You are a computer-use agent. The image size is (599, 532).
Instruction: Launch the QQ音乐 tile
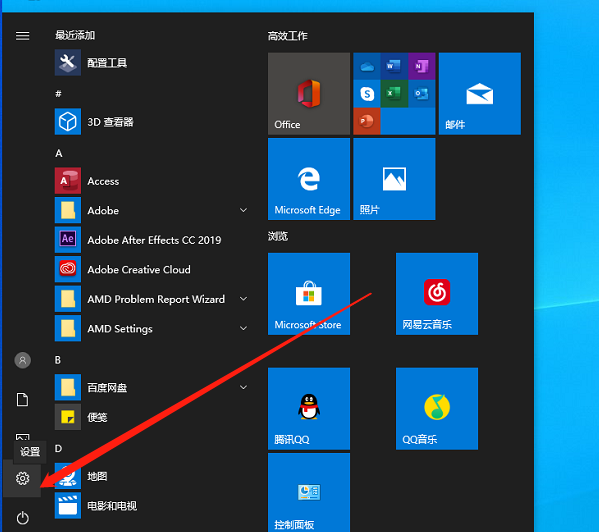coord(437,409)
